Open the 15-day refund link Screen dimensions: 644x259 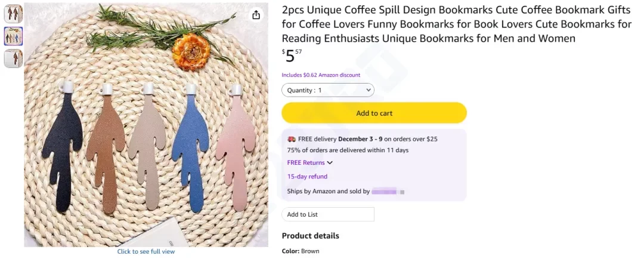(x=307, y=177)
